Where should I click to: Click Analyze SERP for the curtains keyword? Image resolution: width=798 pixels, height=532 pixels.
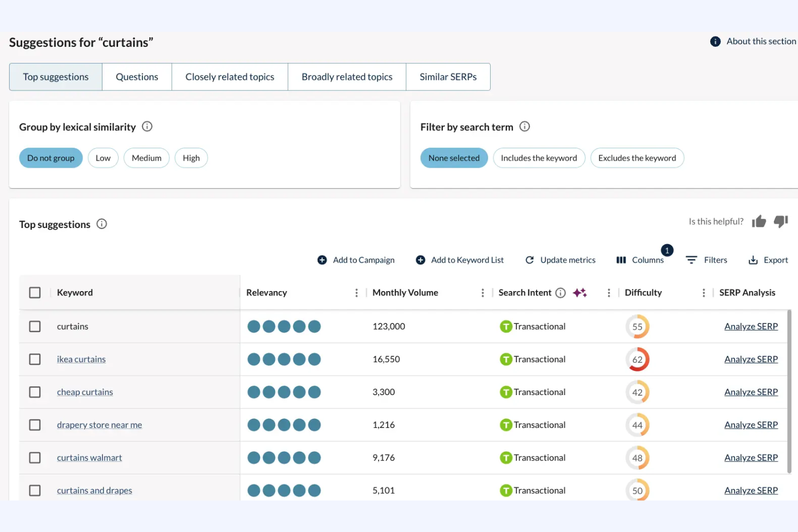(x=751, y=326)
